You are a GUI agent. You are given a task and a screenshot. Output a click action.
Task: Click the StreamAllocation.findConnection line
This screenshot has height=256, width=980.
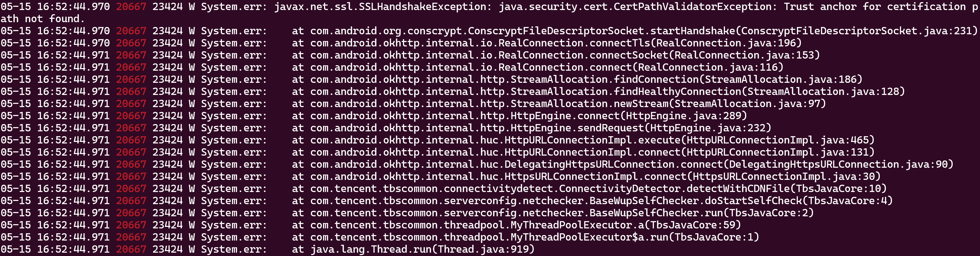click(431, 79)
